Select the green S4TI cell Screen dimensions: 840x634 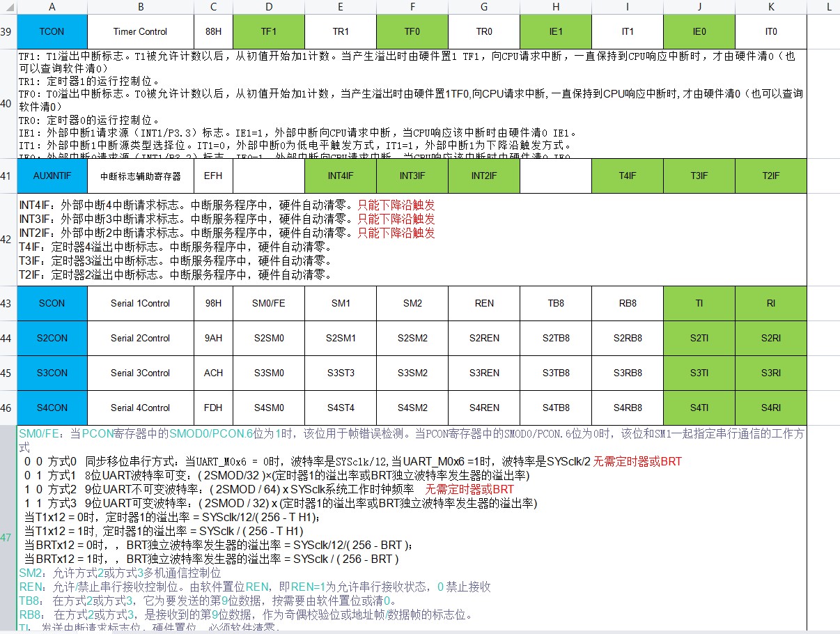tap(699, 408)
